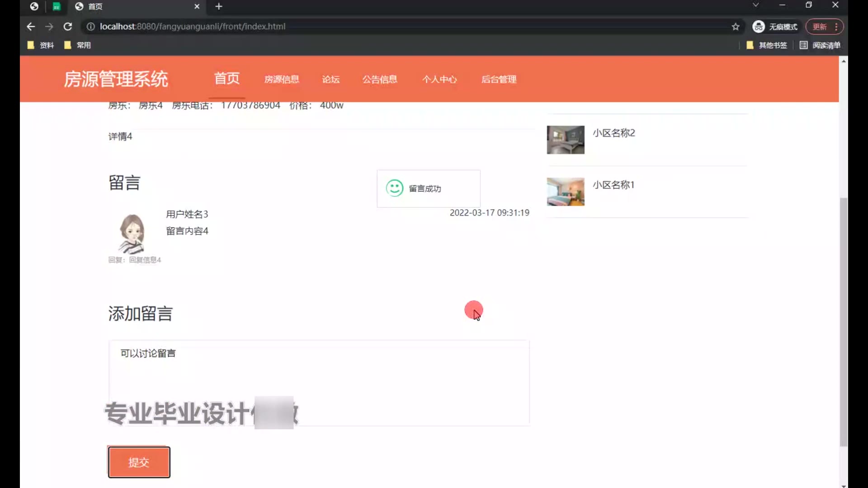Image resolution: width=868 pixels, height=488 pixels.
Task: Click the browser back arrow
Action: 30,27
